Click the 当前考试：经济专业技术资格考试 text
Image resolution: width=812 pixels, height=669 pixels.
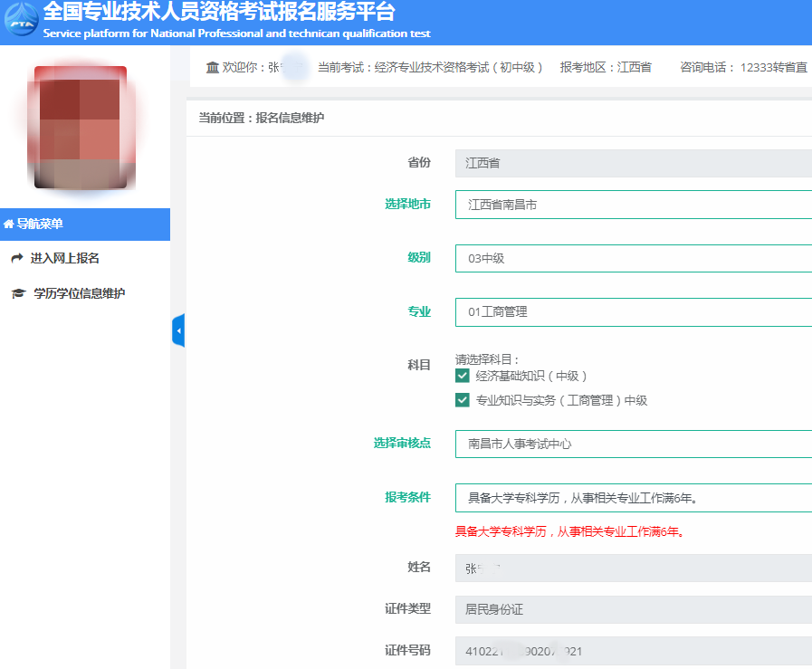(430, 67)
